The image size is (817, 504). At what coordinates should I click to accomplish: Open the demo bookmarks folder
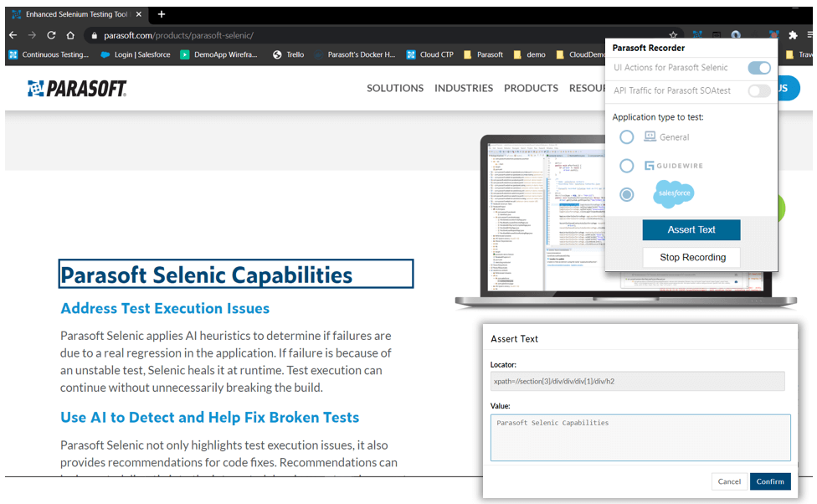[x=530, y=54]
